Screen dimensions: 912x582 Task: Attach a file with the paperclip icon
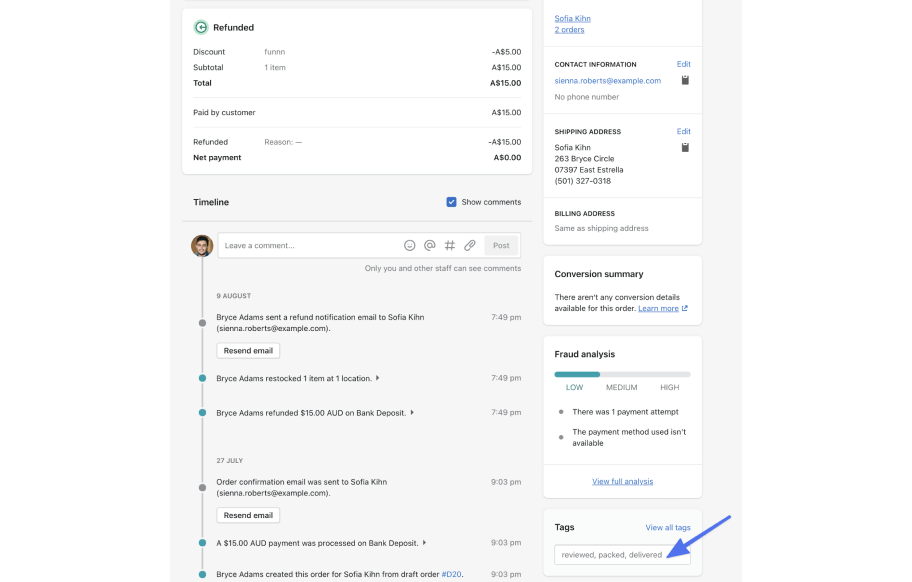pos(469,244)
